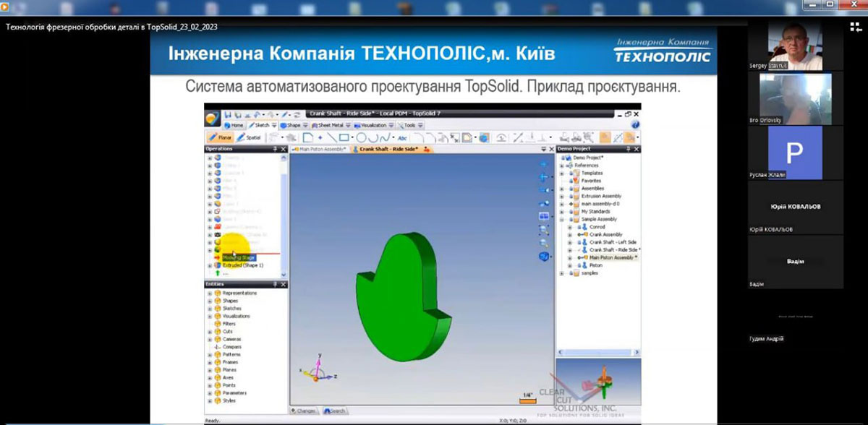Open the dropdown arrow next to Shape tab
This screenshot has height=425, width=868.
(305, 125)
